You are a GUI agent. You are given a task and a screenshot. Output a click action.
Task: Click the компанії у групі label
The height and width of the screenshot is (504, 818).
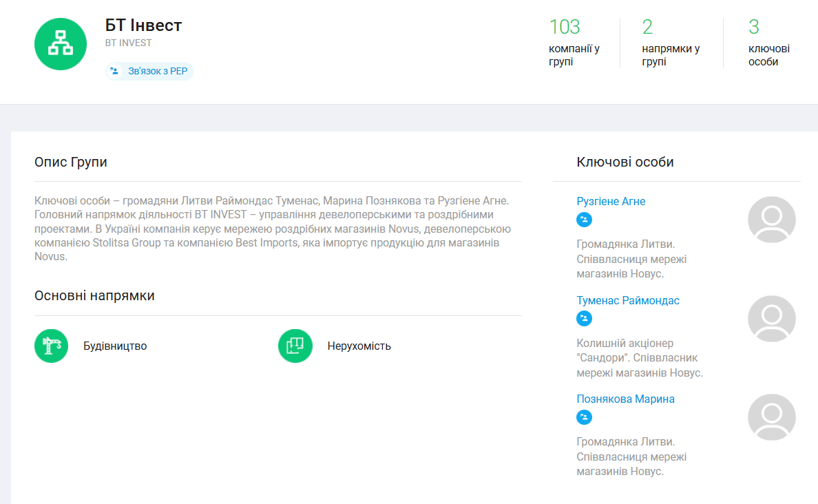click(x=574, y=55)
